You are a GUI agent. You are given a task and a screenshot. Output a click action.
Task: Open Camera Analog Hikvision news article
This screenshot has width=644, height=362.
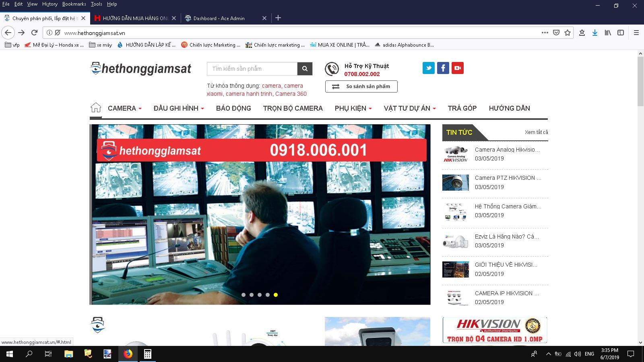coord(507,150)
